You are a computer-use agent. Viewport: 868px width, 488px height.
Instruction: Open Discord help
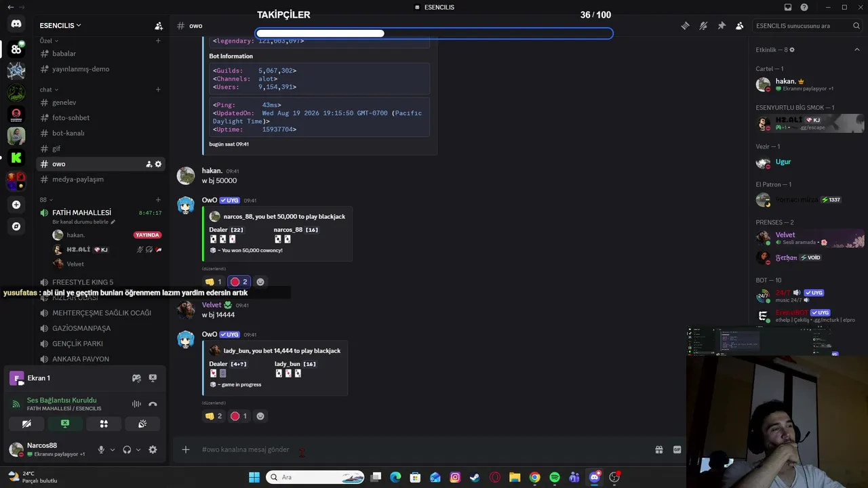coord(804,7)
